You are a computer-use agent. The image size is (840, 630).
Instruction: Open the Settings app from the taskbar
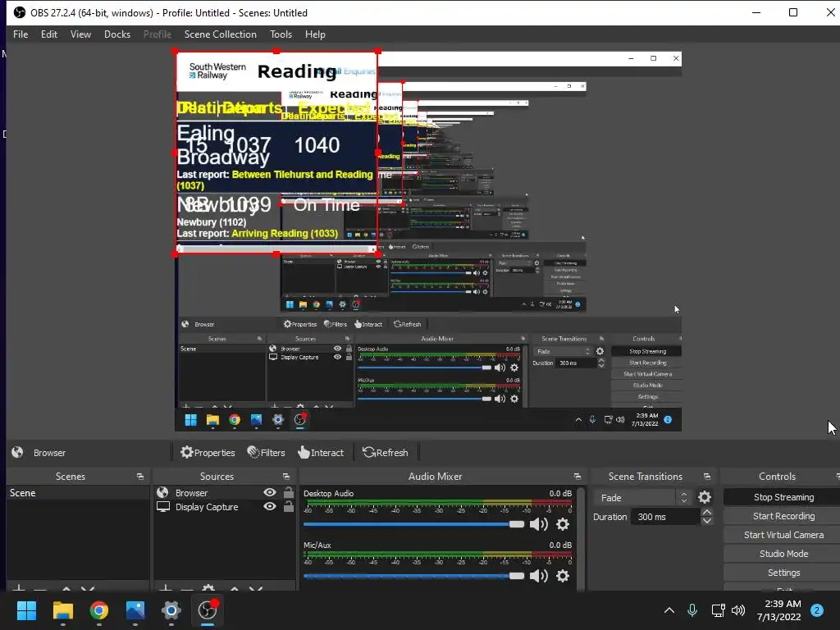171,610
